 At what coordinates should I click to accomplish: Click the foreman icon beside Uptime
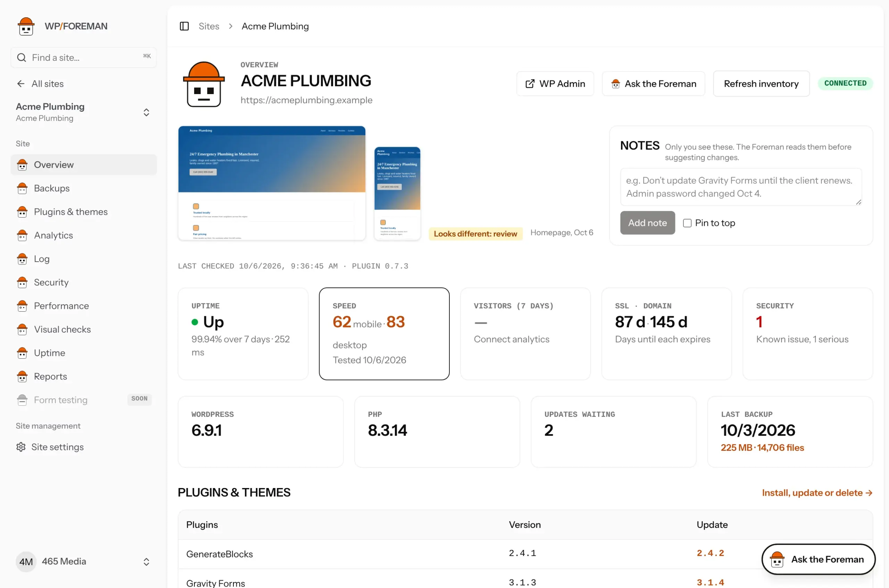pyautogui.click(x=22, y=353)
